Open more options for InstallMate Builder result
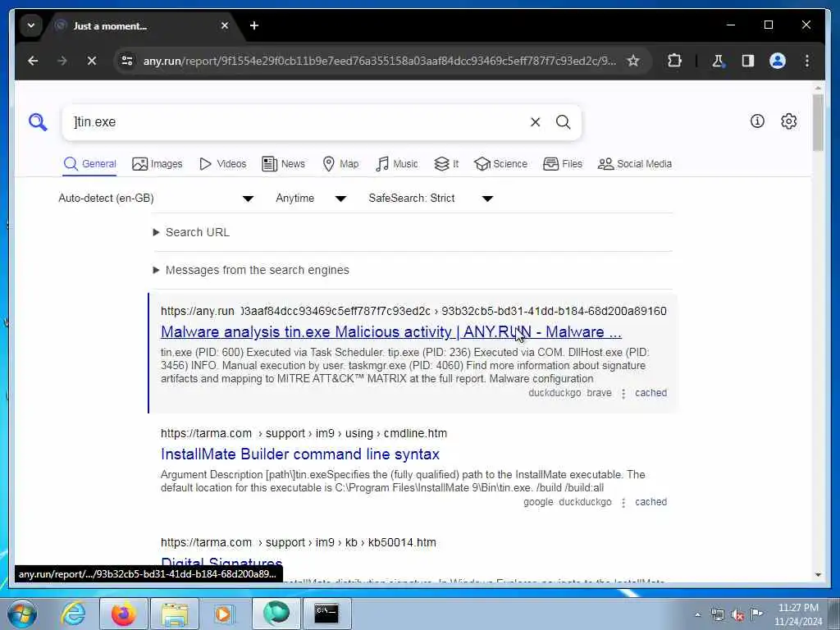The image size is (840, 630). [x=623, y=503]
